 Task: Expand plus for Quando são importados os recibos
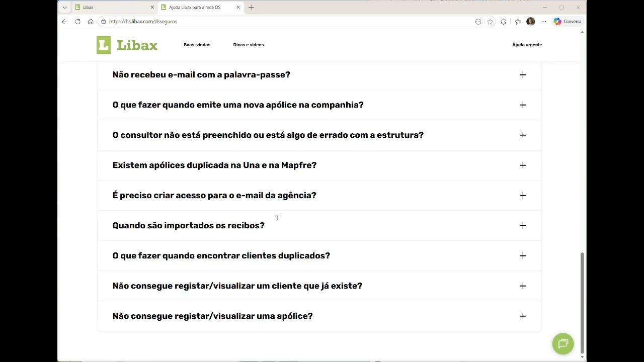[x=523, y=226]
